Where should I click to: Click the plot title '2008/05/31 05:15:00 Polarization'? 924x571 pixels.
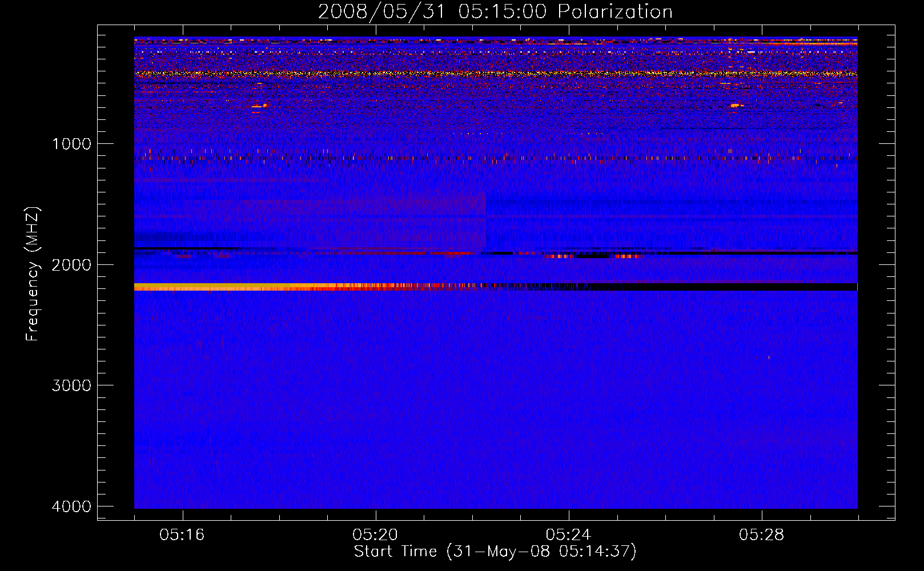pyautogui.click(x=495, y=12)
